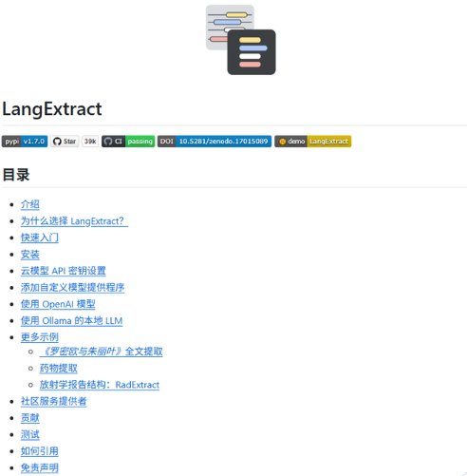Jump to 快速入门 section

(40, 238)
